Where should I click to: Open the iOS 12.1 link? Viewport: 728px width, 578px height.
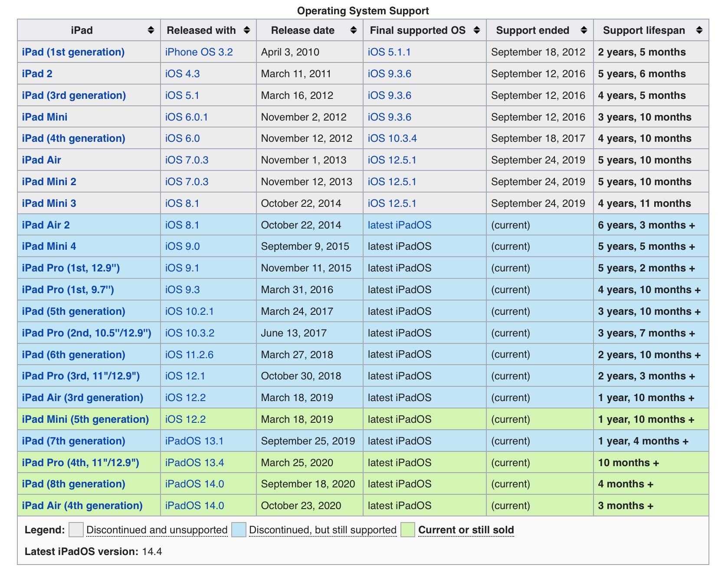(185, 376)
